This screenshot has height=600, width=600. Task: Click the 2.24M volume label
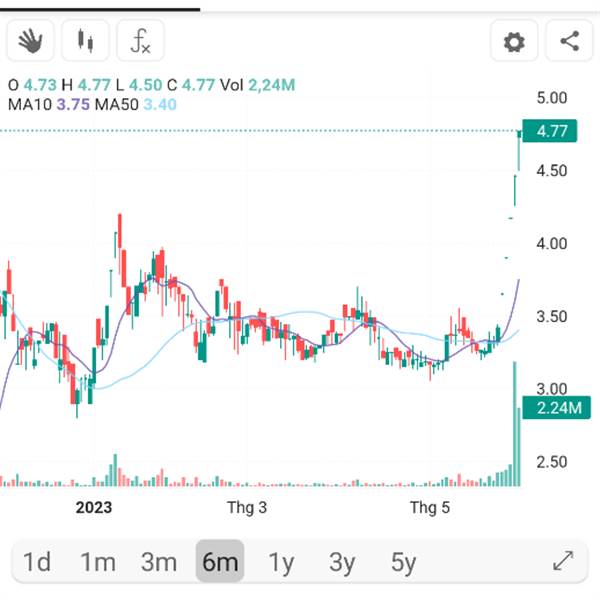coord(556,408)
